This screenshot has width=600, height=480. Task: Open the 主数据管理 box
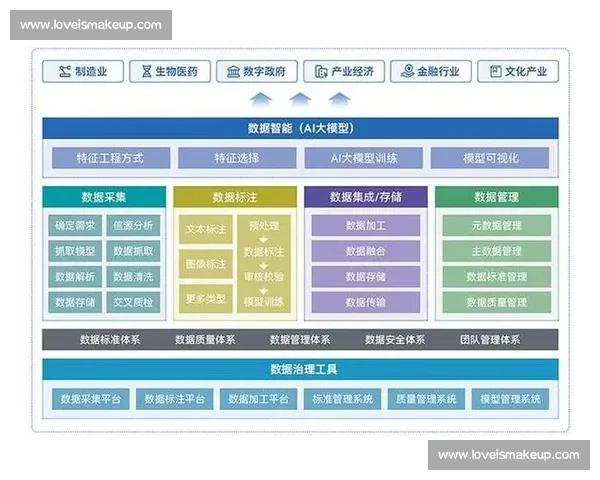pos(497,251)
